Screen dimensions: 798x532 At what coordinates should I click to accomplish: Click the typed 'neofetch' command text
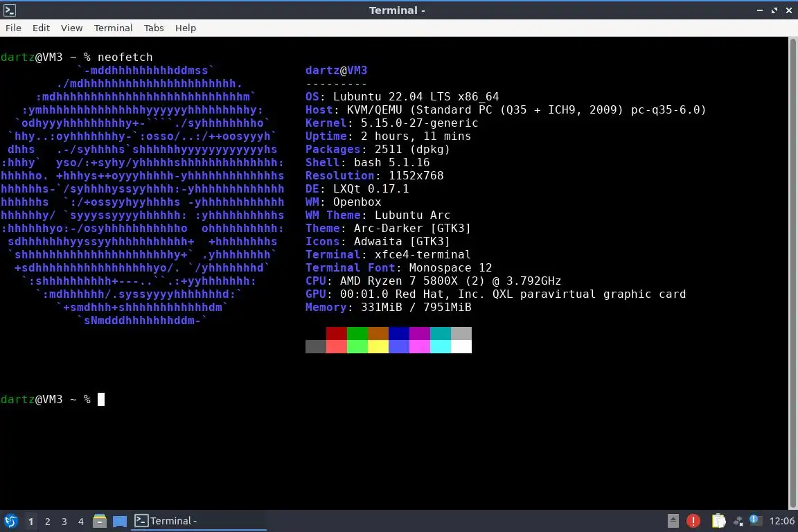pyautogui.click(x=125, y=57)
